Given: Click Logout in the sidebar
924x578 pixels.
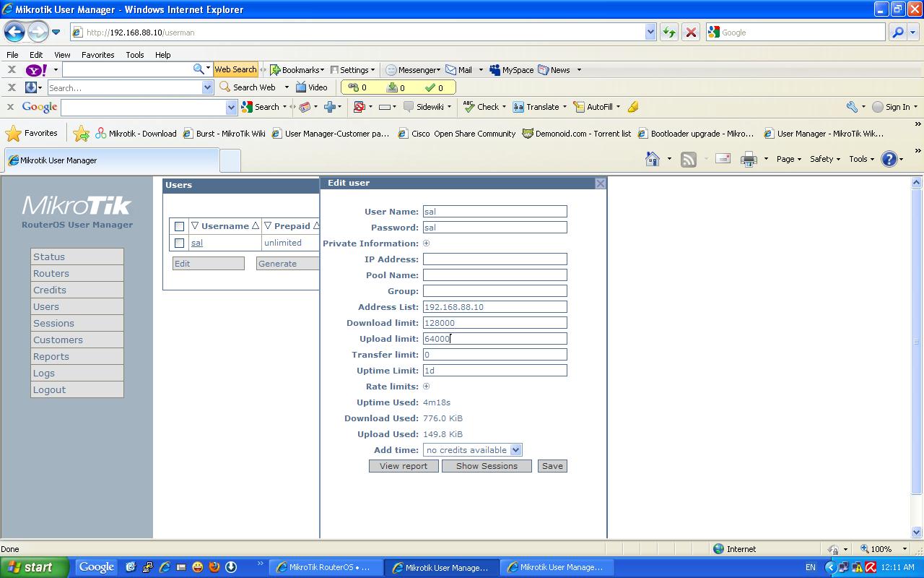Looking at the screenshot, I should pyautogui.click(x=77, y=389).
